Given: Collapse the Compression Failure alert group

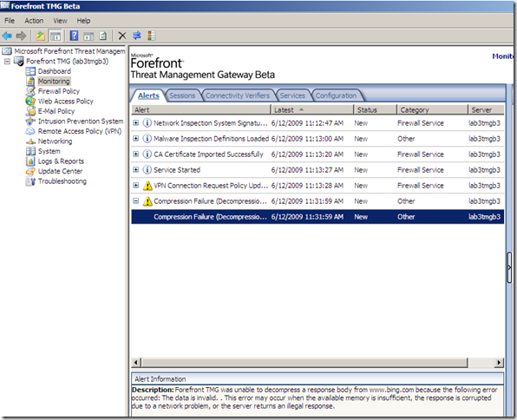Looking at the screenshot, I should click(136, 200).
